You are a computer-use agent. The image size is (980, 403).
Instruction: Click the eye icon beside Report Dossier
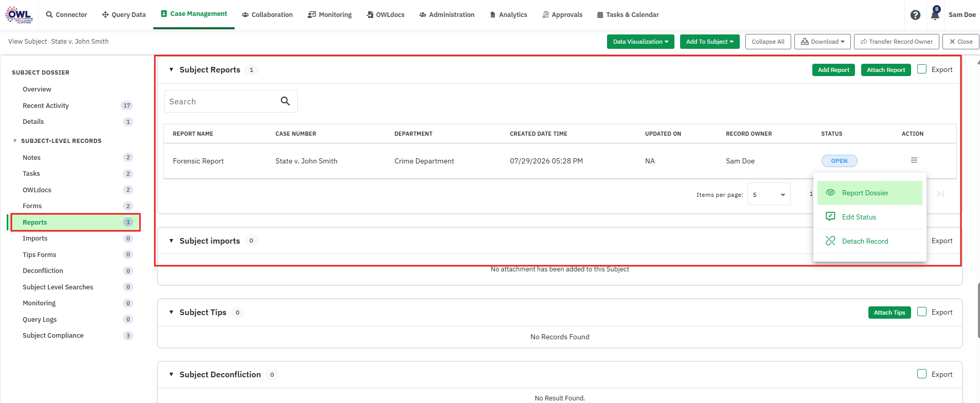[830, 193]
